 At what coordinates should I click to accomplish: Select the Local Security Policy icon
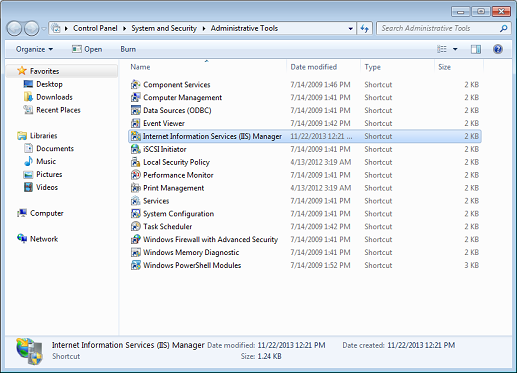(x=135, y=162)
